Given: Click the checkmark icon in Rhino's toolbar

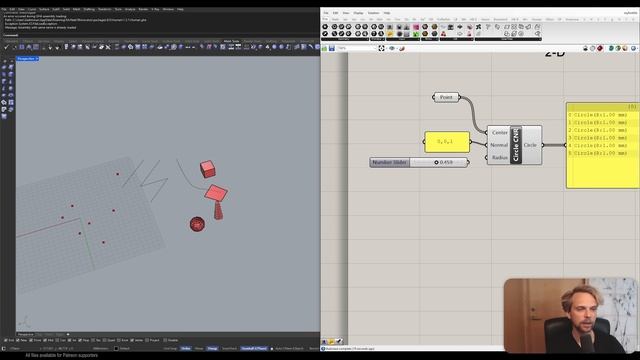Looking at the screenshot, I should pyautogui.click(x=6, y=47).
